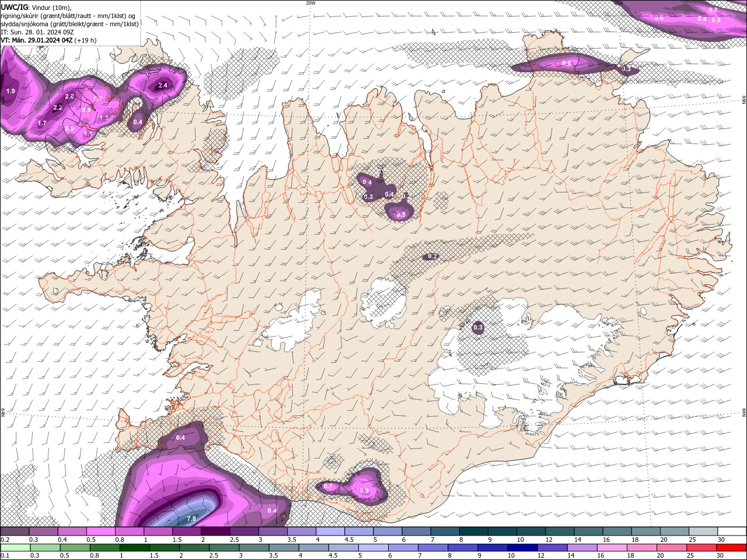Viewport: 747px width, 560px height.
Task: Click the 1.3 precipitation value on the map
Action: click(104, 118)
